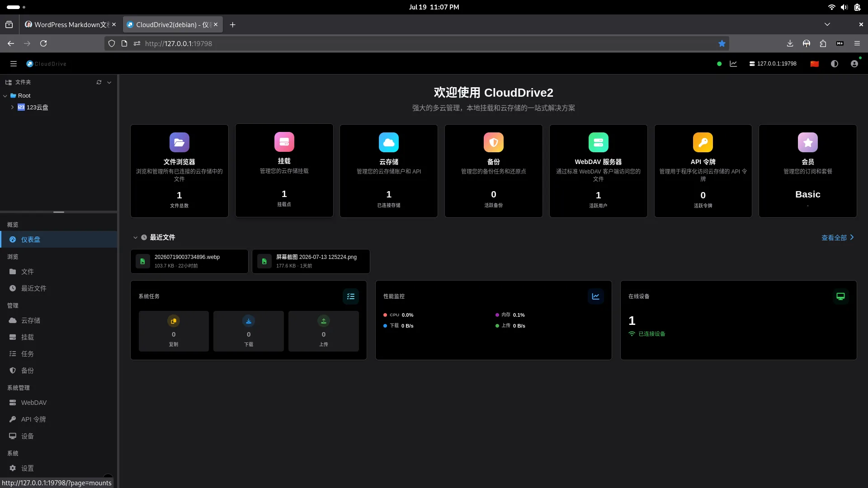Open 挂载 in the sidebar
Screen dimensions: 868x488
pyautogui.click(x=59, y=337)
